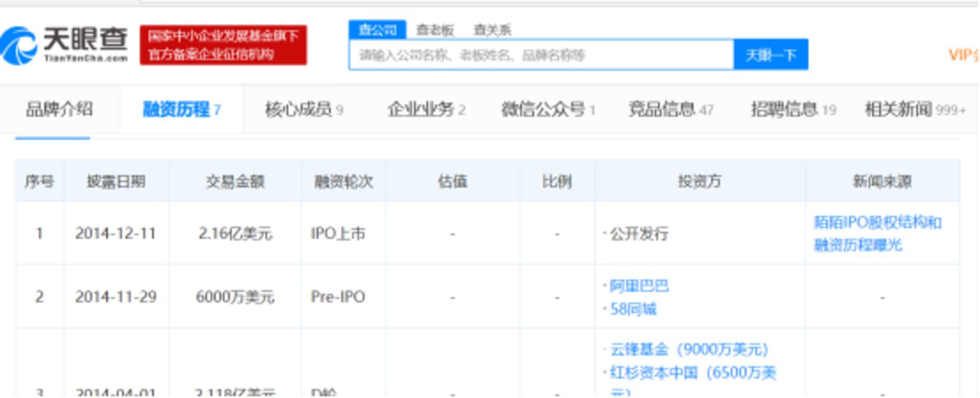The width and height of the screenshot is (980, 398).
Task: Switch to the 相关新闻 tab
Action: [x=915, y=109]
